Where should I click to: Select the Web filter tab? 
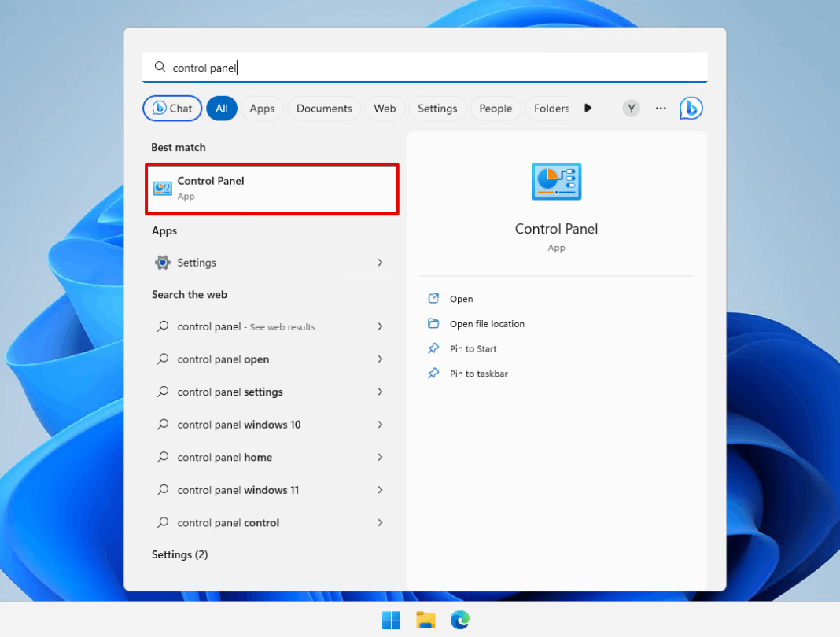[385, 109]
